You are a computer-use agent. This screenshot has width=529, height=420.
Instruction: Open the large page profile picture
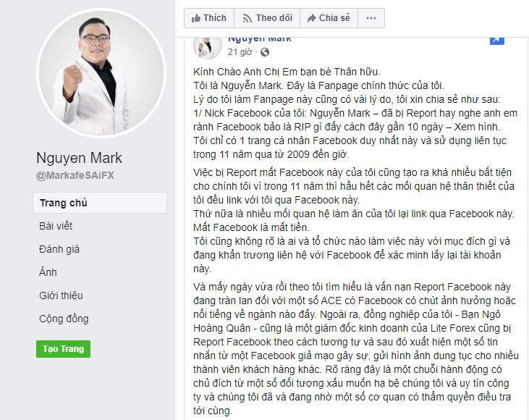coord(101,73)
